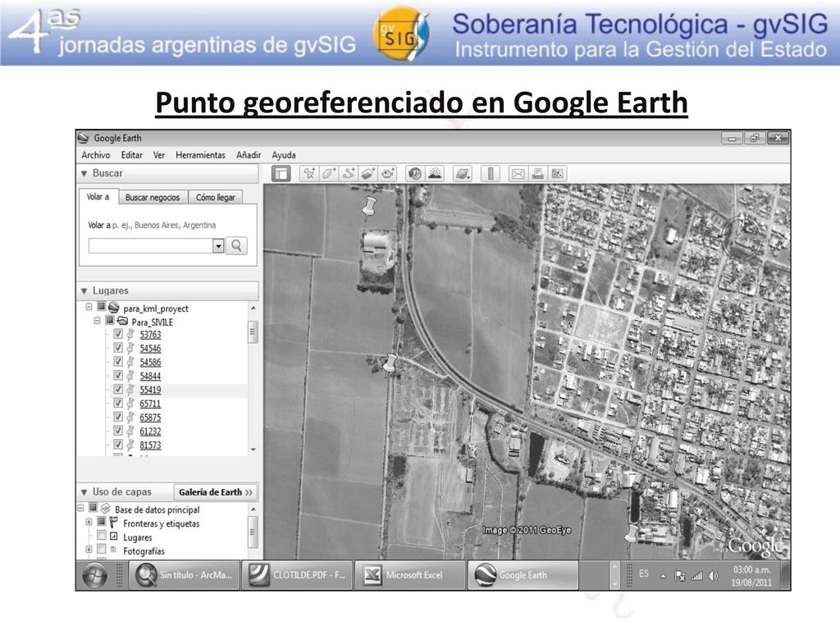Screen dimensions: 840x630
Task: Open Galería de Earth
Action: coord(216,492)
